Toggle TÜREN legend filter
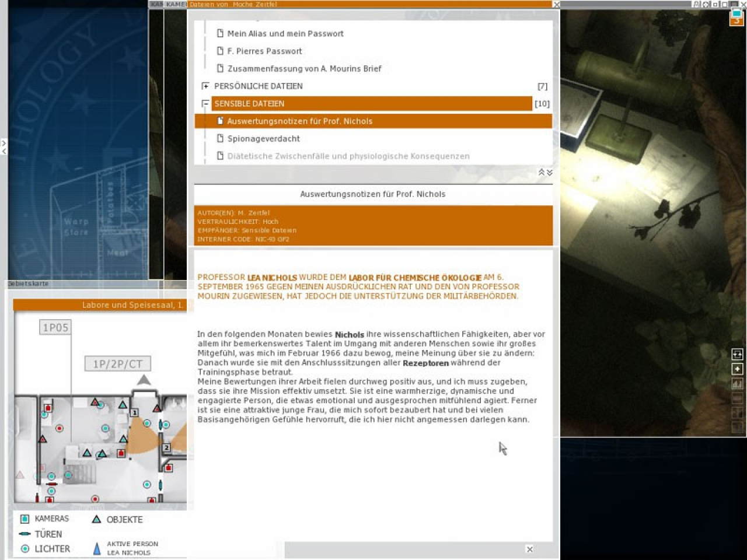Image resolution: width=747 pixels, height=560 pixels. (41, 534)
